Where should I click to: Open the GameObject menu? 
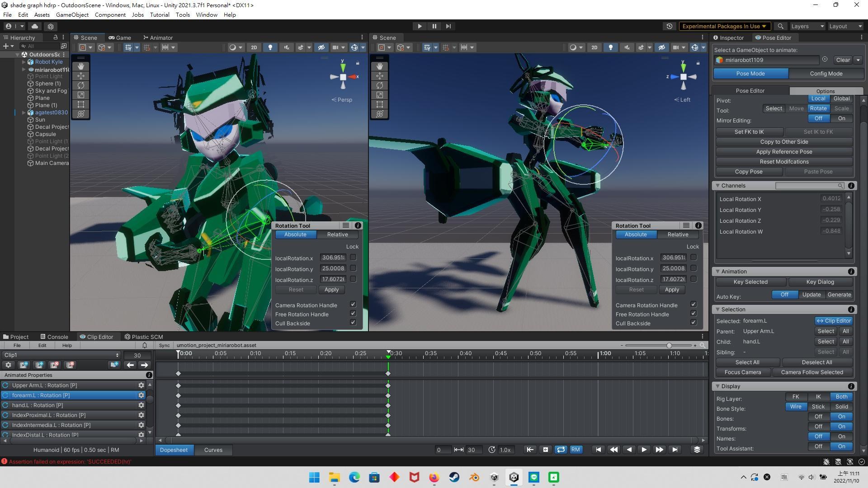pos(72,14)
